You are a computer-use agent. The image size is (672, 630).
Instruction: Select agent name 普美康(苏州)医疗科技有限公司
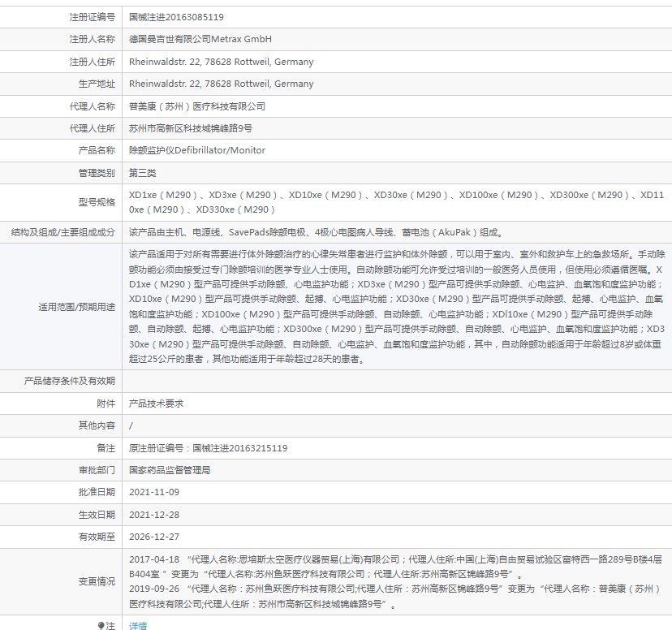click(x=197, y=106)
